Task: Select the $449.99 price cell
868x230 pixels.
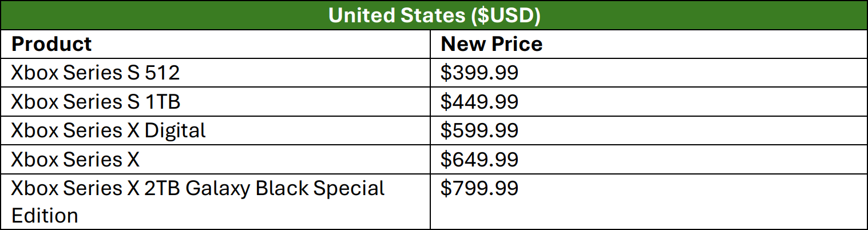Action: click(479, 101)
